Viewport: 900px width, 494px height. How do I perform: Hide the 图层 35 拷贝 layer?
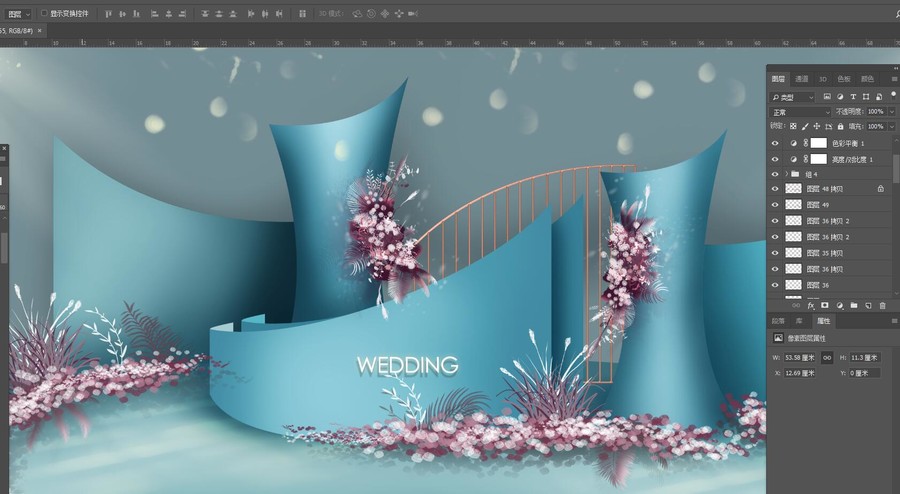pyautogui.click(x=775, y=253)
